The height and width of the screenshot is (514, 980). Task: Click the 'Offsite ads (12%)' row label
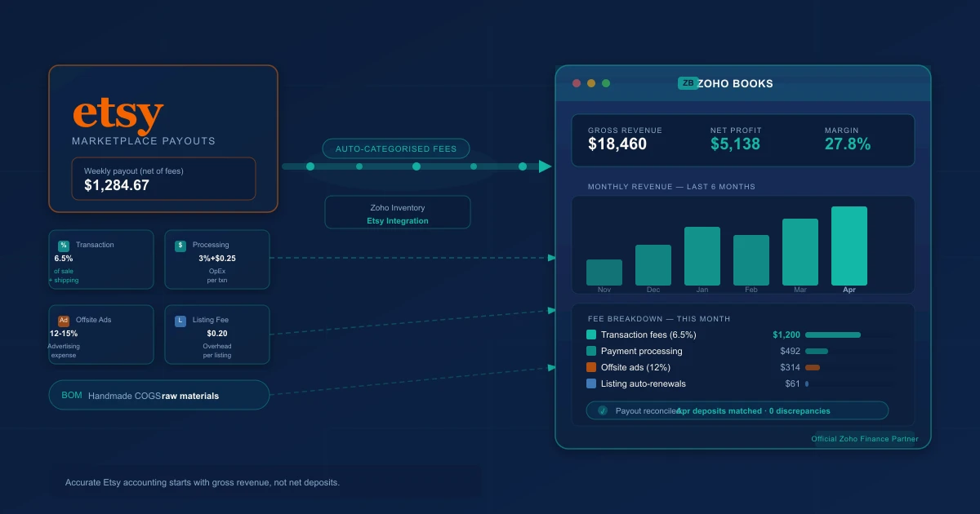(635, 367)
